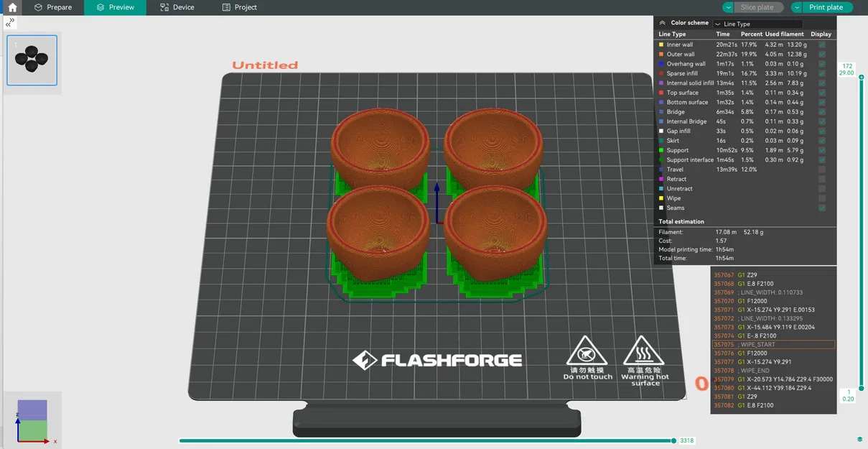This screenshot has height=449, width=868.
Task: Toggle Outer wall display checkbox
Action: click(x=822, y=54)
